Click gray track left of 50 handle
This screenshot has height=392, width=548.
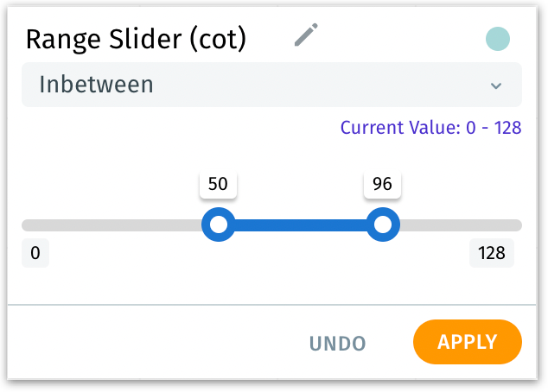tap(112, 225)
